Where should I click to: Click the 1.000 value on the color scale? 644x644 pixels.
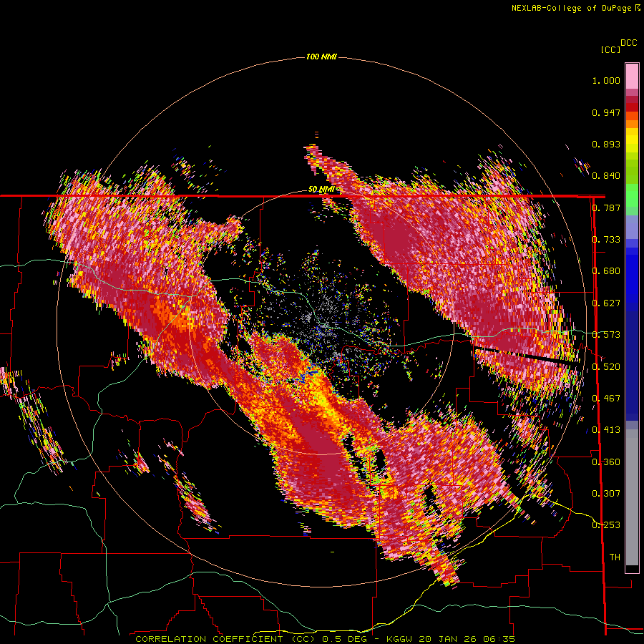606,80
